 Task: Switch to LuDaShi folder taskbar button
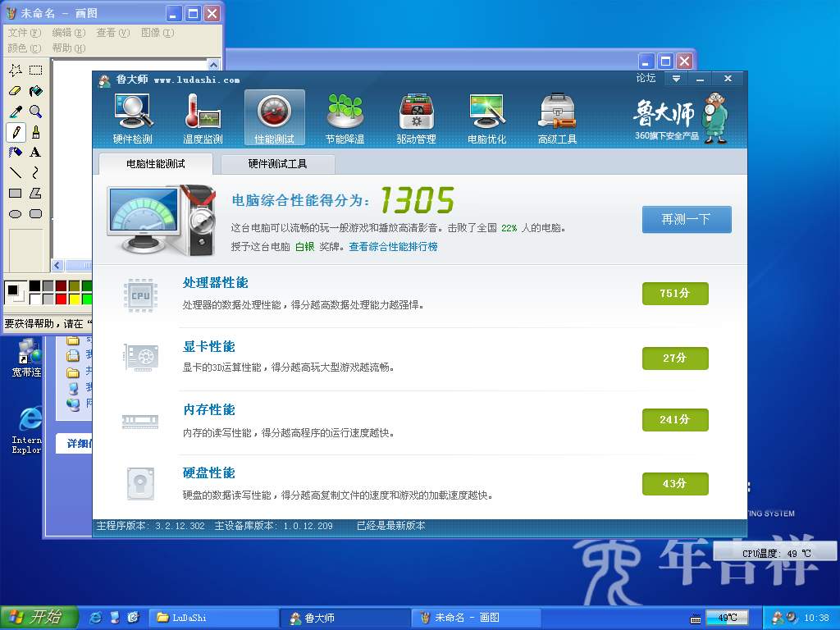coord(213,618)
